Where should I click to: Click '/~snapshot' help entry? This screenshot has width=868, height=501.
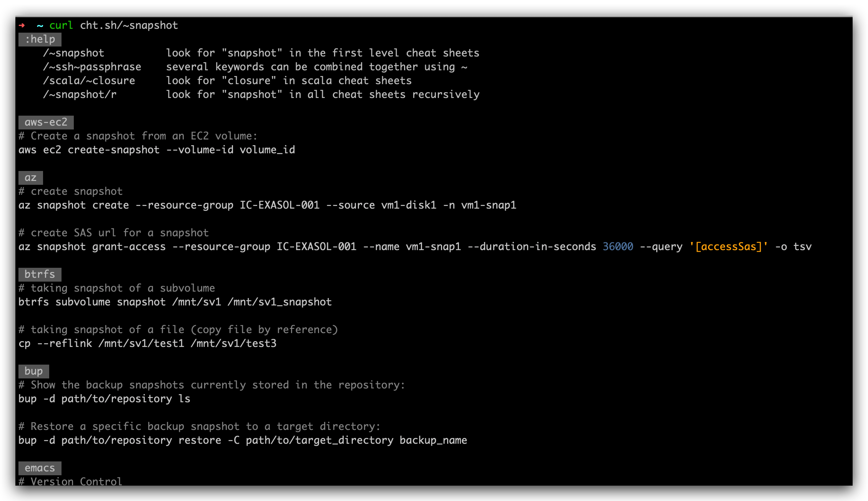point(73,53)
